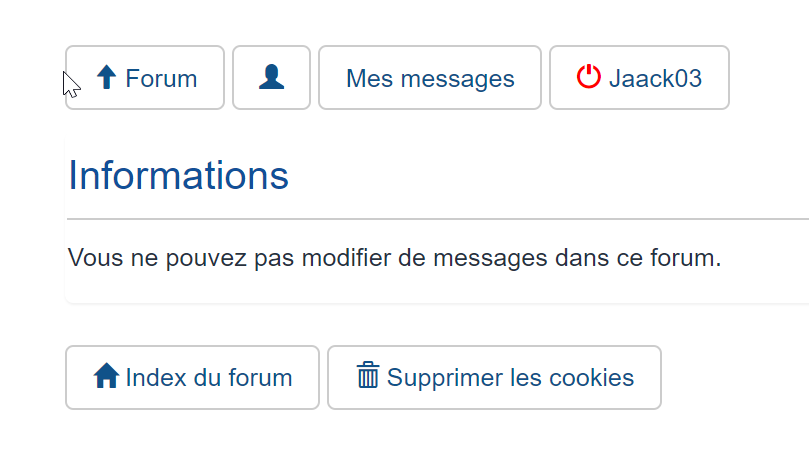Screen dimensions: 809x474
Task: Go up to the Forum
Action: 160,78
